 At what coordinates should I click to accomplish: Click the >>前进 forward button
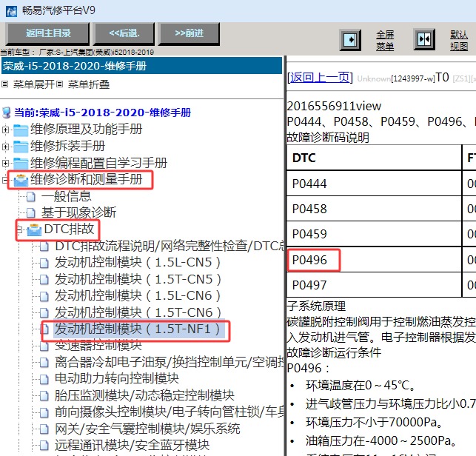coord(189,33)
